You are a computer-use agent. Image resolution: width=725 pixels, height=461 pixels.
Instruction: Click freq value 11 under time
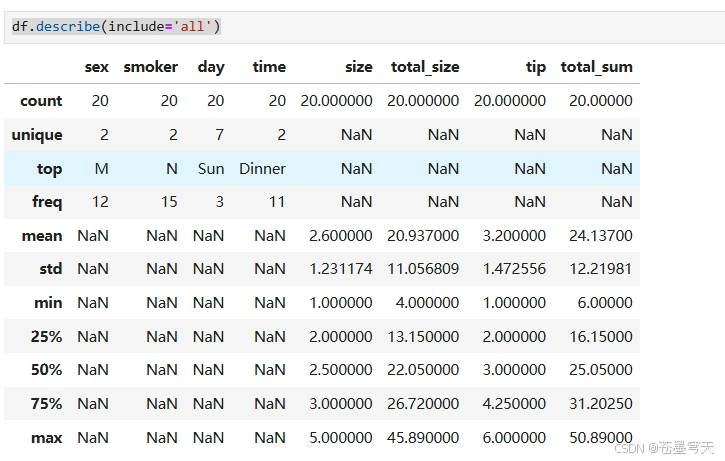[277, 202]
